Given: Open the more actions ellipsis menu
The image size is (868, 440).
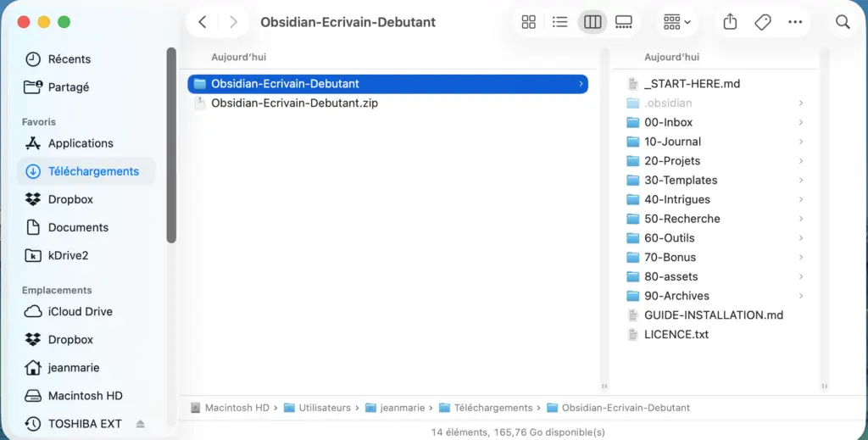Looking at the screenshot, I should tap(795, 22).
